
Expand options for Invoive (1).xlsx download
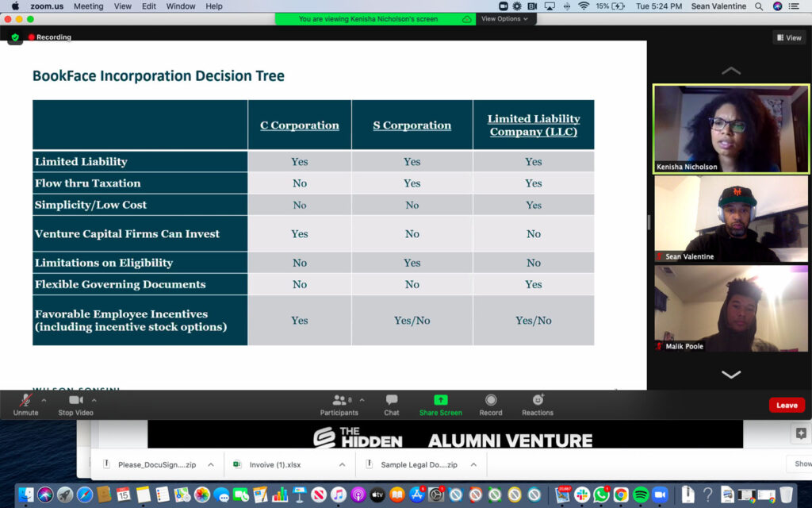(343, 464)
